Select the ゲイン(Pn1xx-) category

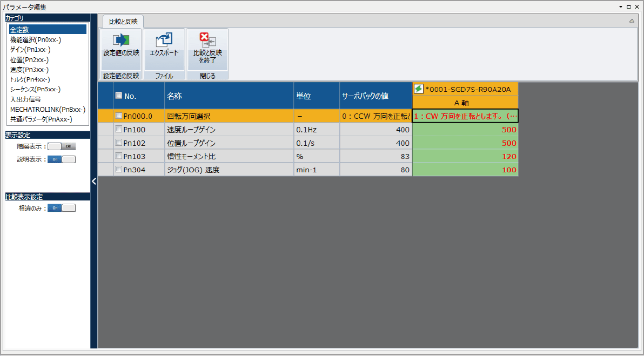47,49
